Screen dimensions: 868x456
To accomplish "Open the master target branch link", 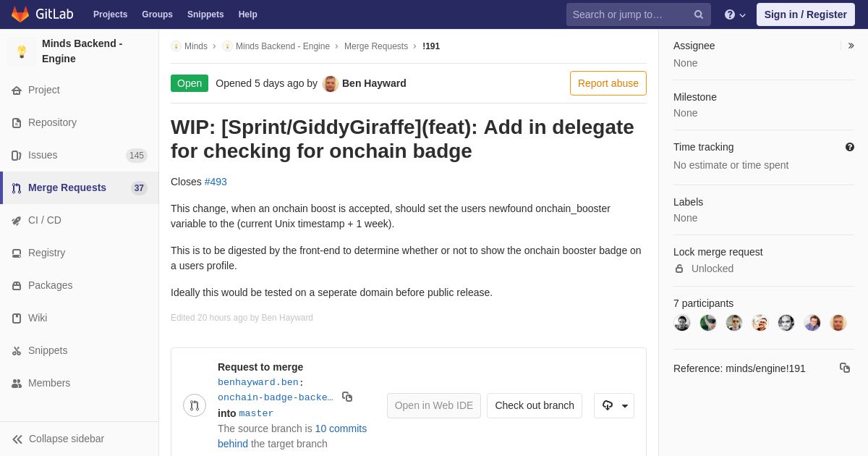I will (x=256, y=413).
